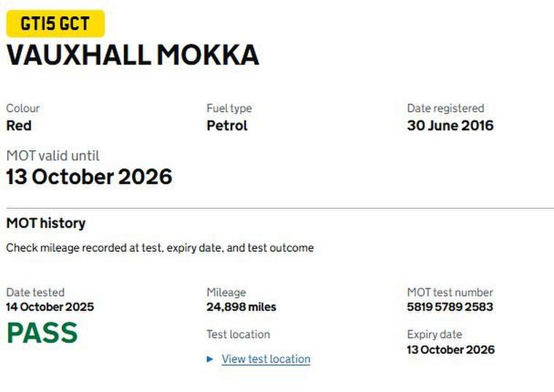Click the Fuel type label
This screenshot has height=392, width=554.
pos(229,108)
